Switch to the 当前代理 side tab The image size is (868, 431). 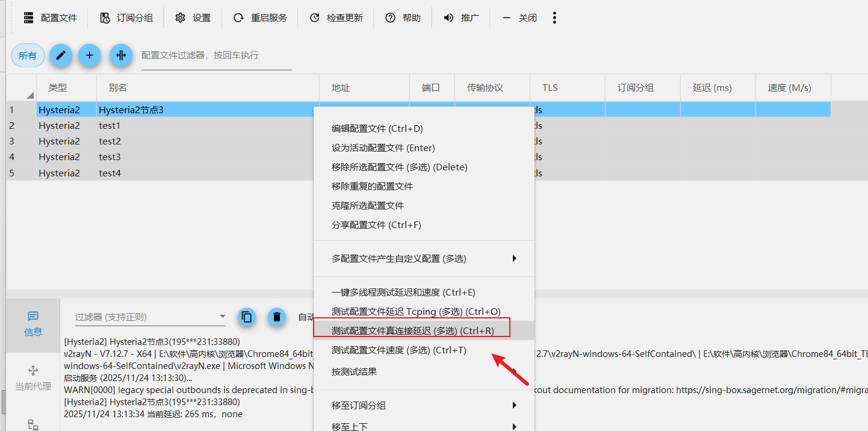(33, 378)
